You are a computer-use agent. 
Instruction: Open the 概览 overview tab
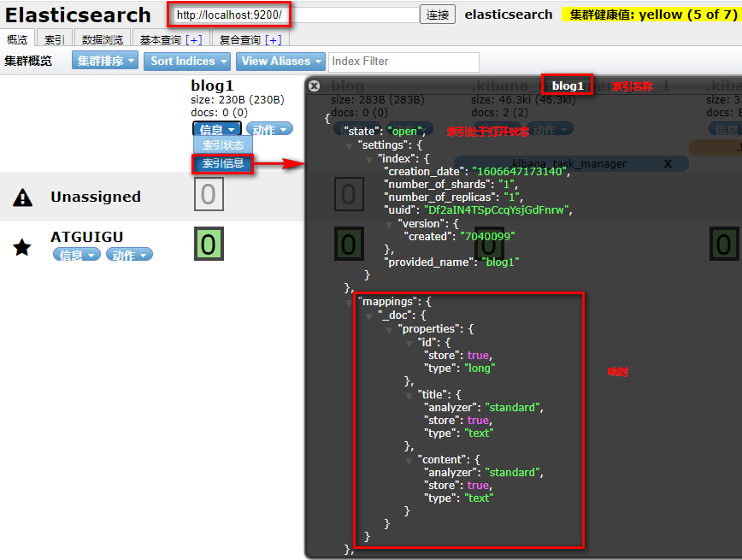tap(17, 40)
